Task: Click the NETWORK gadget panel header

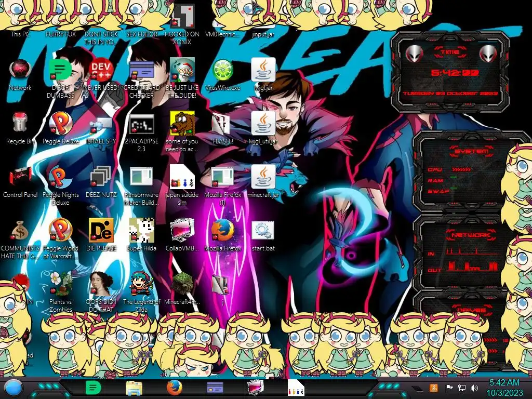Action: point(471,235)
